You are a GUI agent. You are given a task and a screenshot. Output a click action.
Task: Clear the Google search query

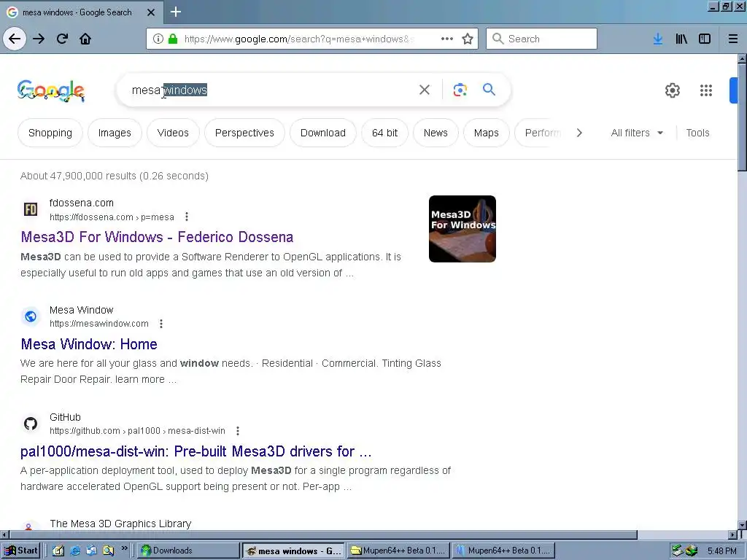424,90
